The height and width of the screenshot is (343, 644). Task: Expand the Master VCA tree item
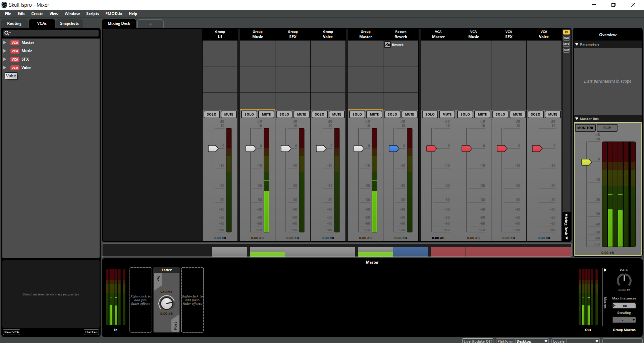(5, 43)
